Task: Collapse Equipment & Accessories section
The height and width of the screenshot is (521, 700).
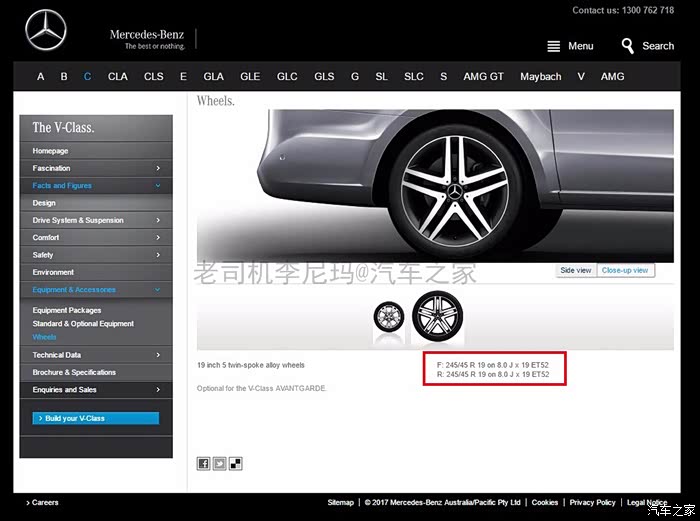Action: pos(96,290)
